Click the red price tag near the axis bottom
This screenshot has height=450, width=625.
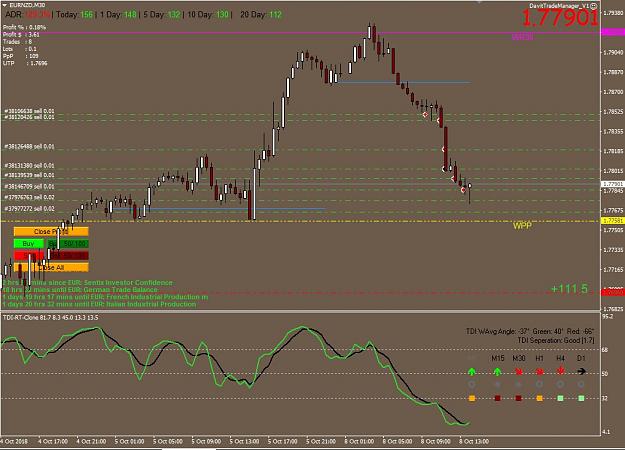(x=613, y=292)
